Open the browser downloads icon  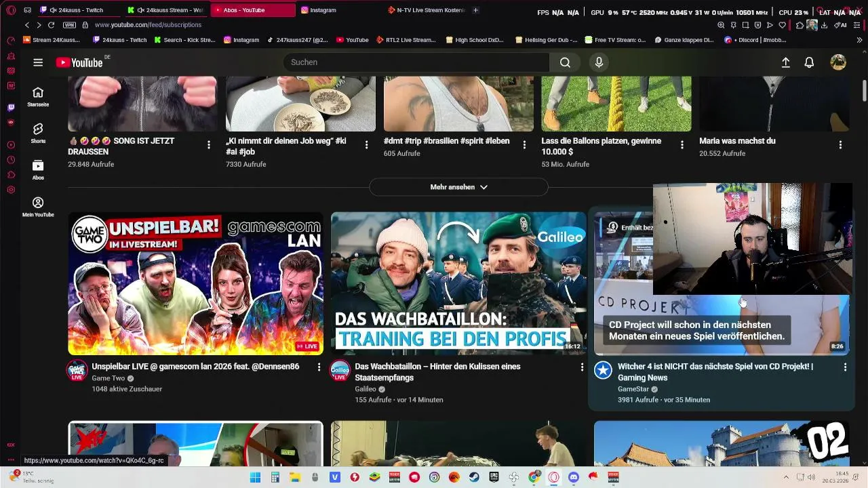[824, 25]
